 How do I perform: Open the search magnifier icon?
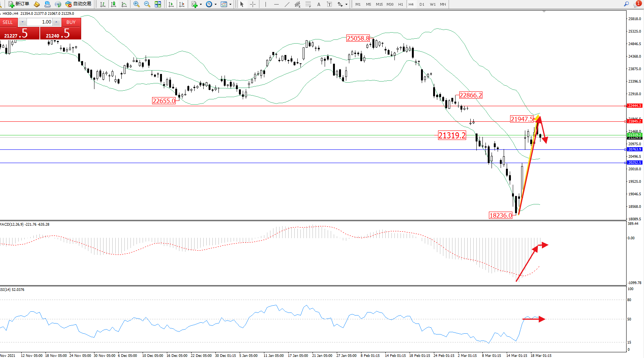[x=626, y=4]
